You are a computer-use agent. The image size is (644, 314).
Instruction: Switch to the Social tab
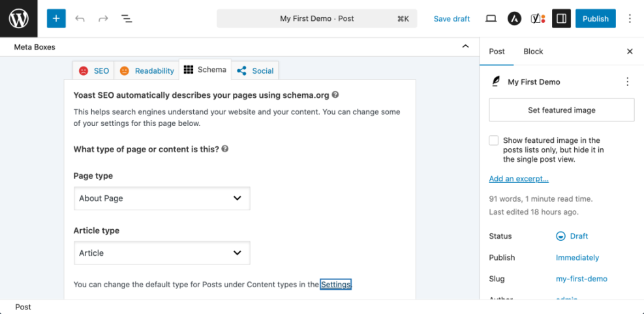coord(255,71)
